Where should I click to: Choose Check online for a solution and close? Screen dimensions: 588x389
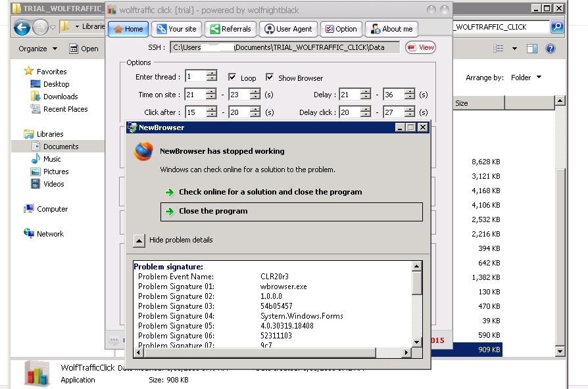pyautogui.click(x=270, y=192)
